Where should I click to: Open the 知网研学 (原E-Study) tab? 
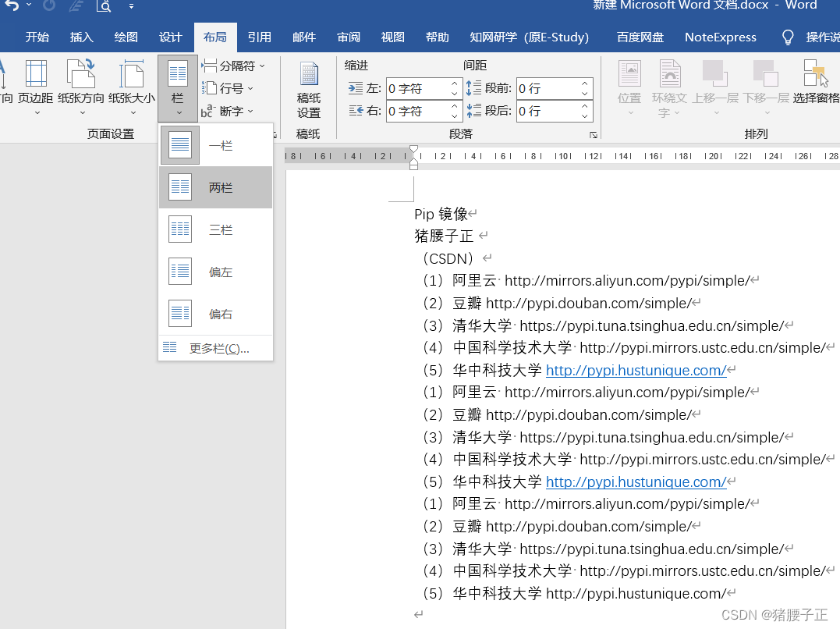pyautogui.click(x=530, y=37)
